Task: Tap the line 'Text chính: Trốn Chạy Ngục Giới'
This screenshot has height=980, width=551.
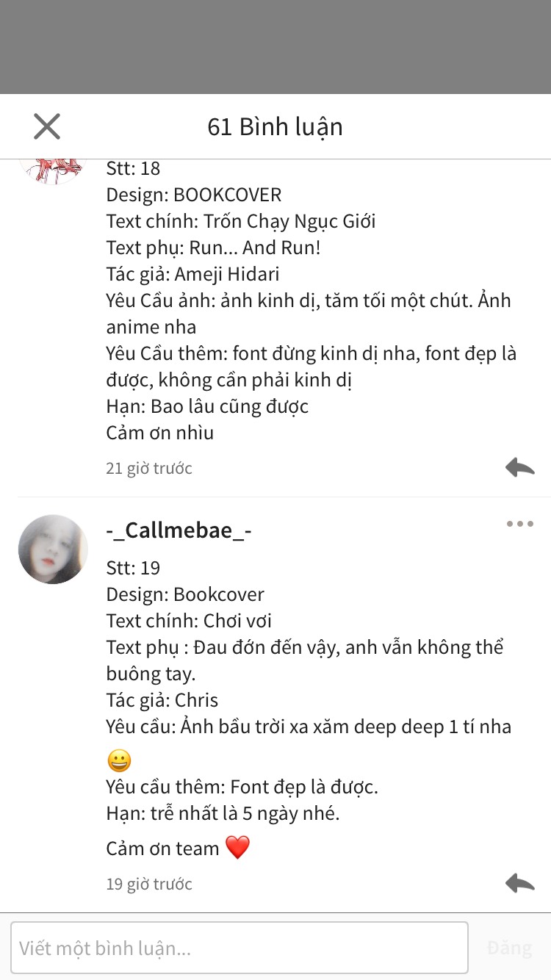Action: [241, 221]
